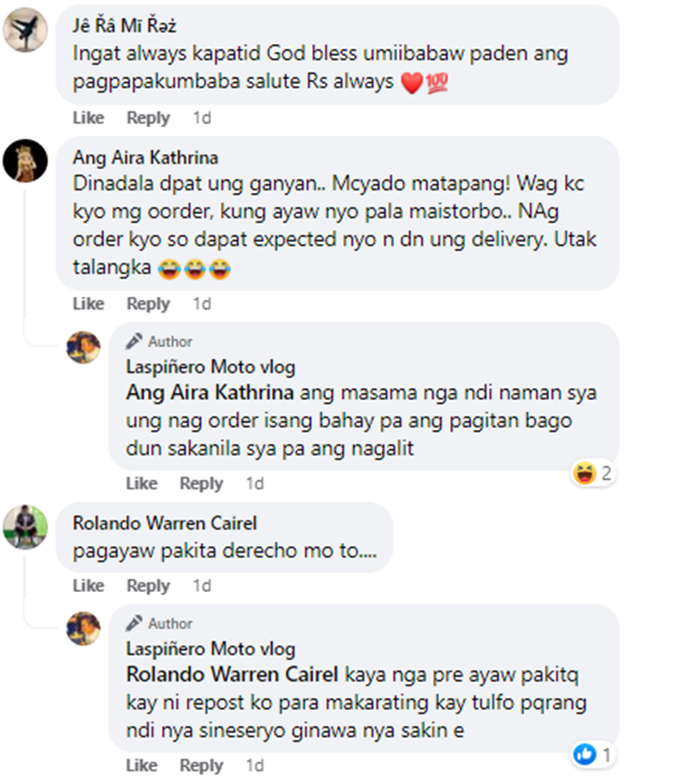This screenshot has width=679, height=784.
Task: Click the bold Ang Aira Kathrina mention in reply
Action: [209, 393]
